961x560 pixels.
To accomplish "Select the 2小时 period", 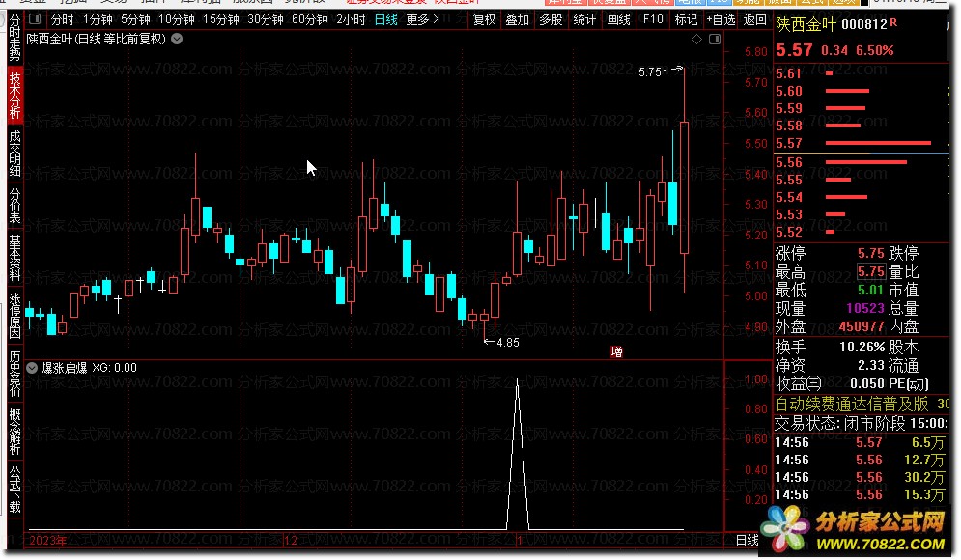I will [351, 19].
